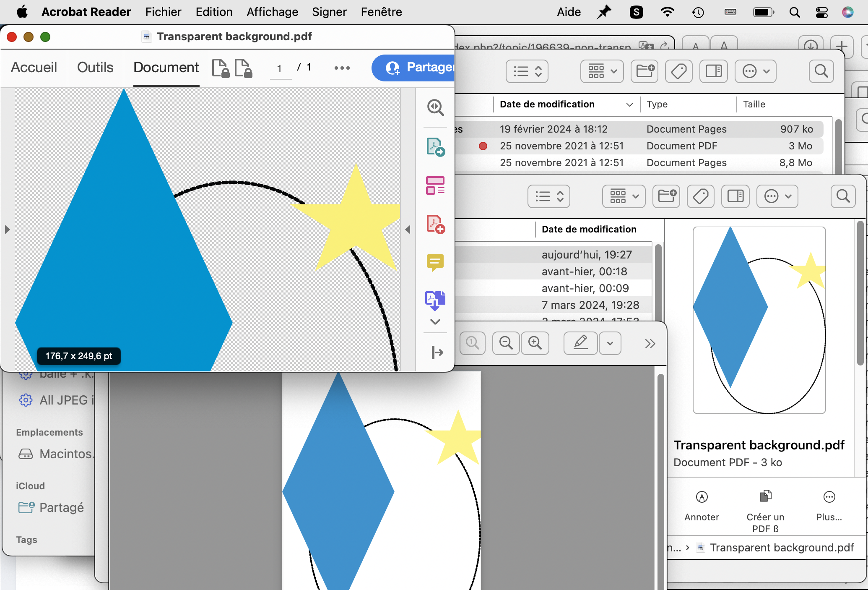Image resolution: width=868 pixels, height=590 pixels.
Task: Click the magnifier zoom tool in Acrobat sidebar
Action: pos(435,107)
